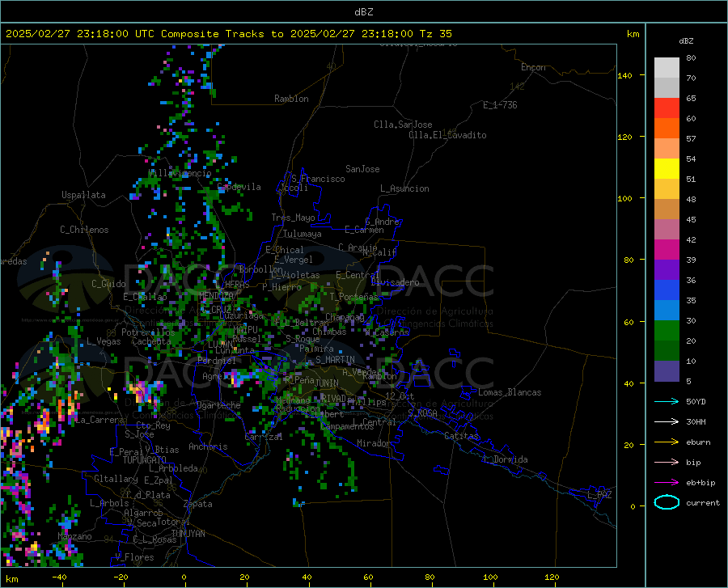728x588 pixels.
Task: Click the 'Ugarteche' map label
Action: [218, 405]
